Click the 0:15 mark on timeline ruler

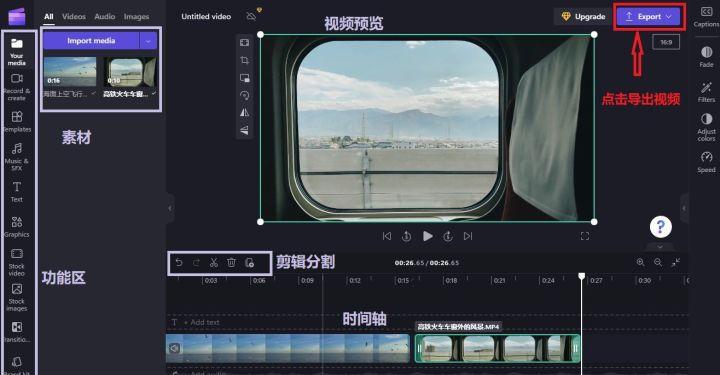click(403, 280)
